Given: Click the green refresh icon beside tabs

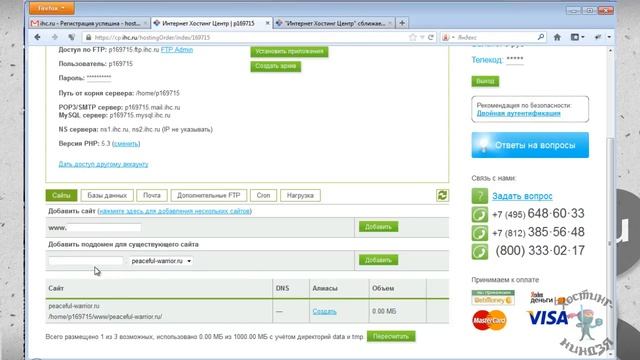Looking at the screenshot, I should tap(442, 196).
